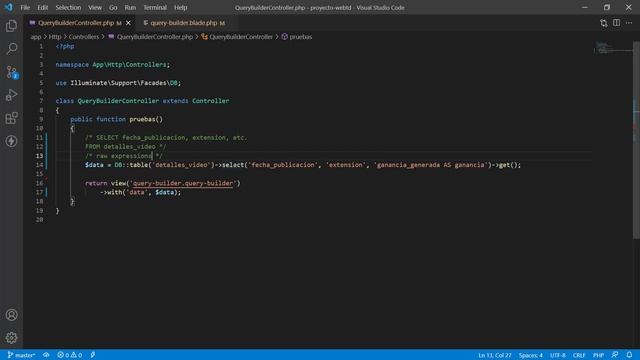This screenshot has height=360, width=640.
Task: Click Ln 13, Col 27 cursor position
Action: pos(495,355)
